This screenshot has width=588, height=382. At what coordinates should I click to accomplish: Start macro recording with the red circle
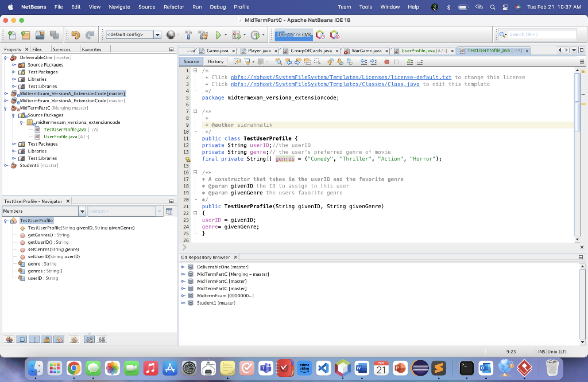tap(386, 62)
